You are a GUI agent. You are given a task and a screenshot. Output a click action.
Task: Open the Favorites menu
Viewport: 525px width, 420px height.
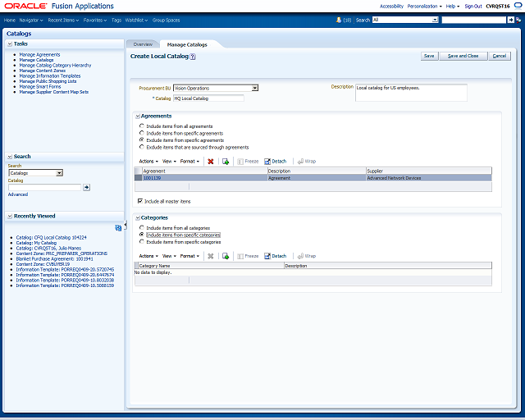coord(95,21)
